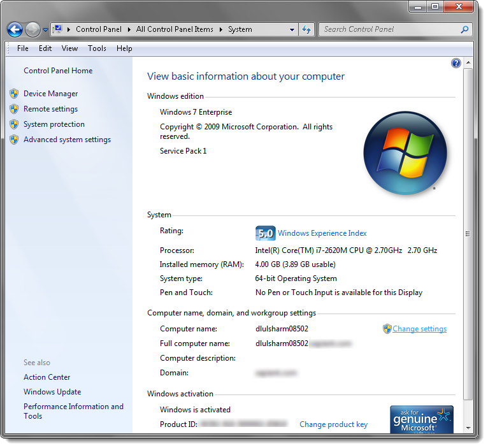Click the search magnifier icon
Viewport: 488px width, 448px height.
pyautogui.click(x=464, y=30)
